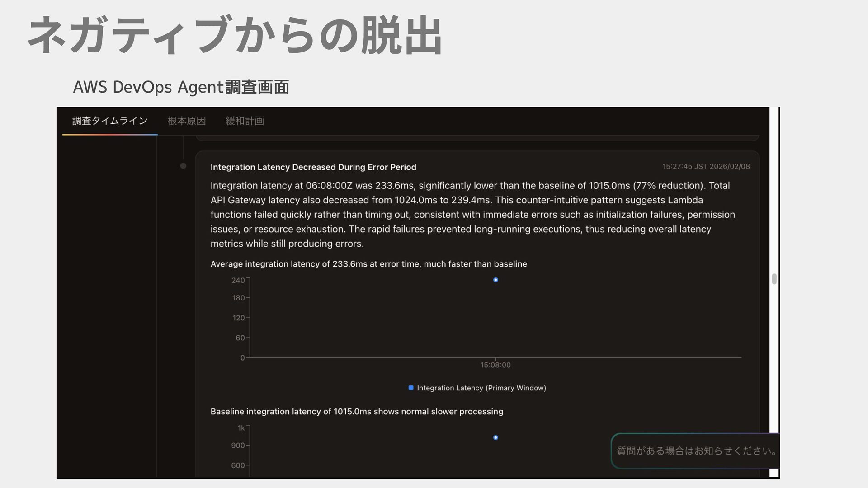Click the white scrollbar corner box at the bottom
This screenshot has width=868, height=488.
pyautogui.click(x=774, y=473)
